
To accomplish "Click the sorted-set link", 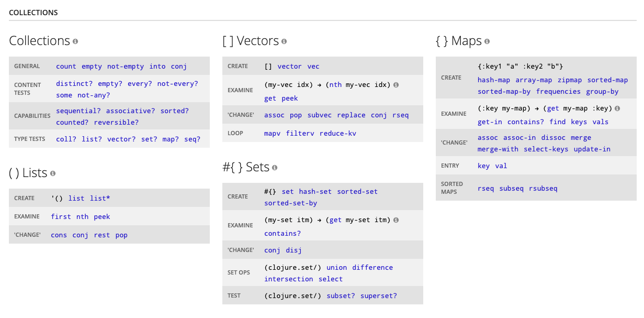I will click(357, 192).
